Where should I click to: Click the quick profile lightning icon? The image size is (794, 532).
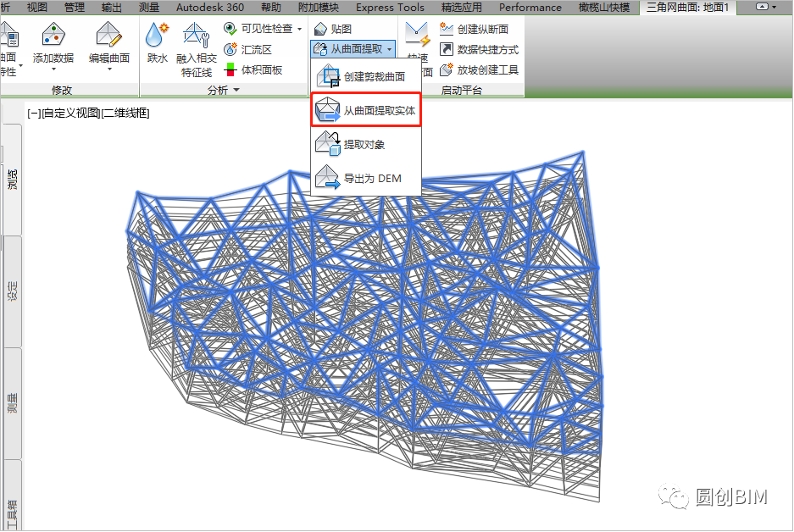418,35
